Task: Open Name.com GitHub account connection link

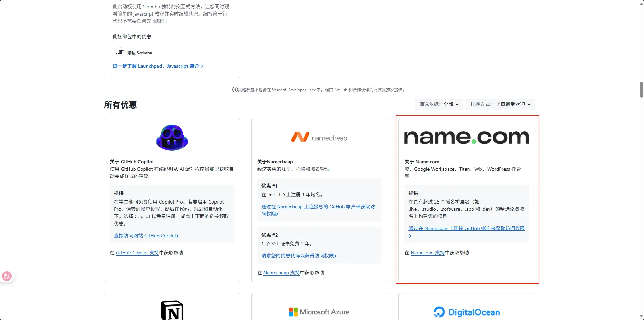Action: [466, 228]
